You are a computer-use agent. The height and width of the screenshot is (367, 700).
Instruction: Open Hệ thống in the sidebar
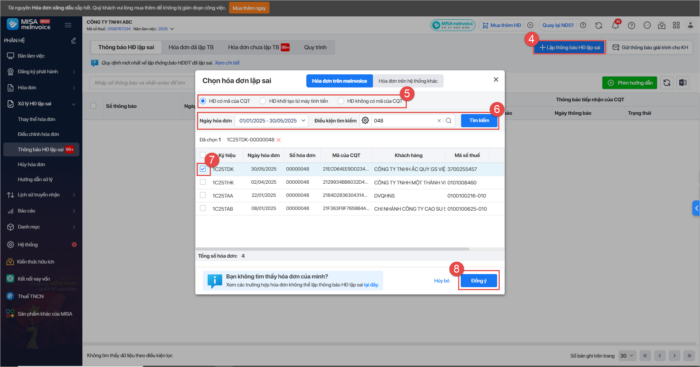pyautogui.click(x=28, y=245)
